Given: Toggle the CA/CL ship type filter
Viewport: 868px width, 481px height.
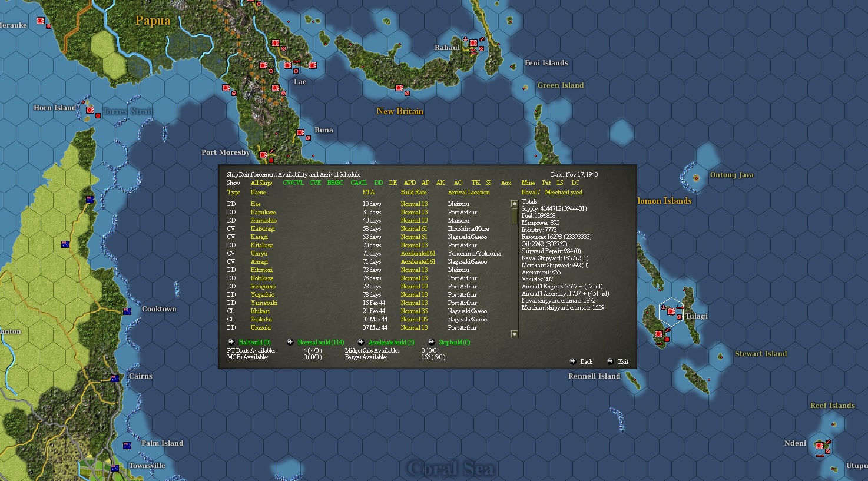Looking at the screenshot, I should (x=359, y=183).
